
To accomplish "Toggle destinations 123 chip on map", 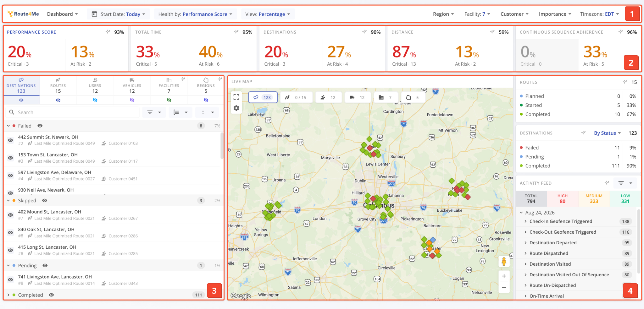I will (x=263, y=97).
